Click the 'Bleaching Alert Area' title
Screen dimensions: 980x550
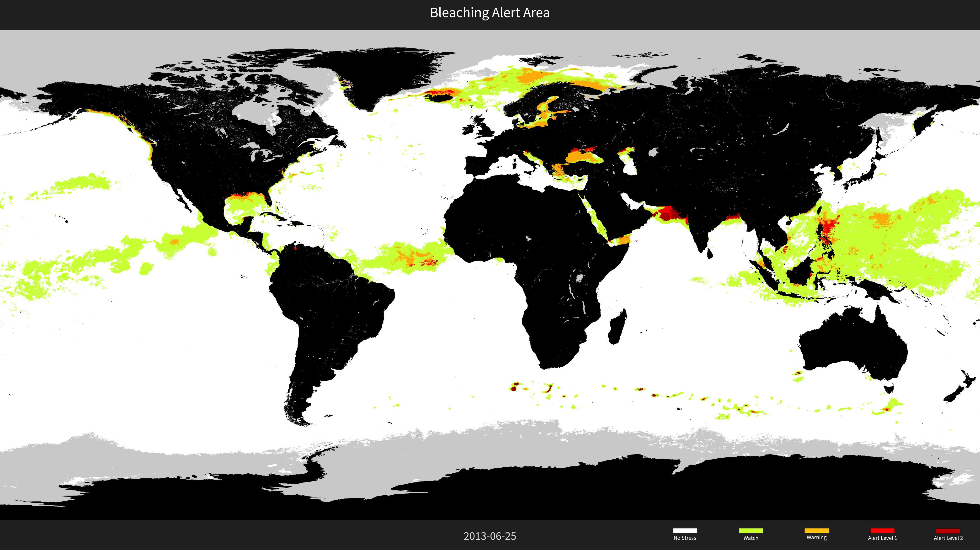pos(490,13)
